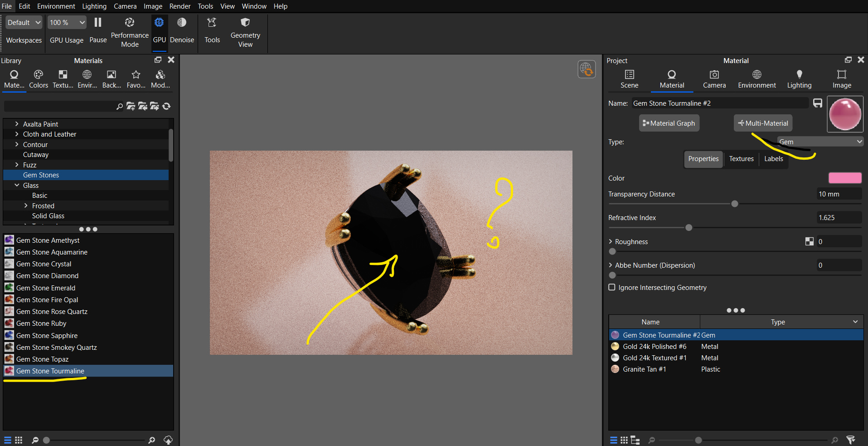Enable Ignore Intersecting Geometry checkbox
Viewport: 868px width, 446px height.
point(612,287)
